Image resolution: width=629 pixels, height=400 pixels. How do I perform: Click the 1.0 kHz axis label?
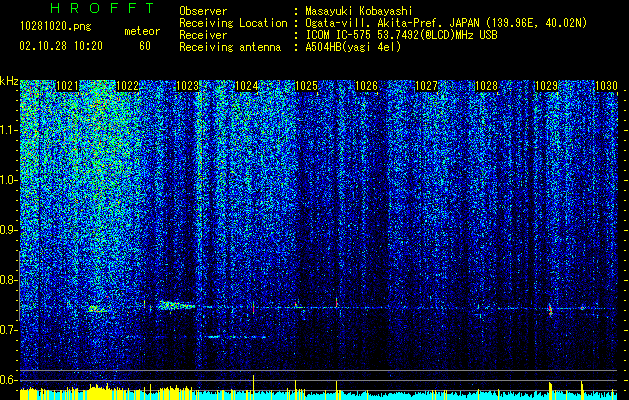8,180
